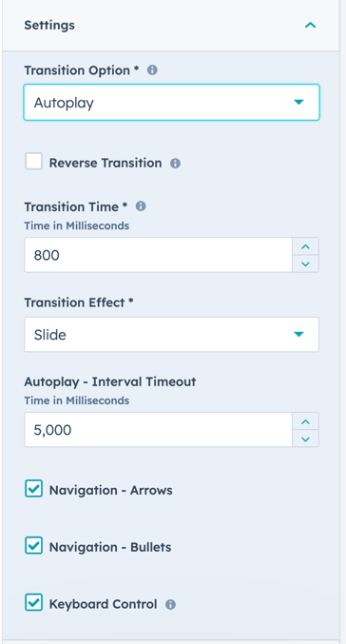
Task: Open the Transition Option dropdown showing Autoplay
Action: tap(171, 103)
